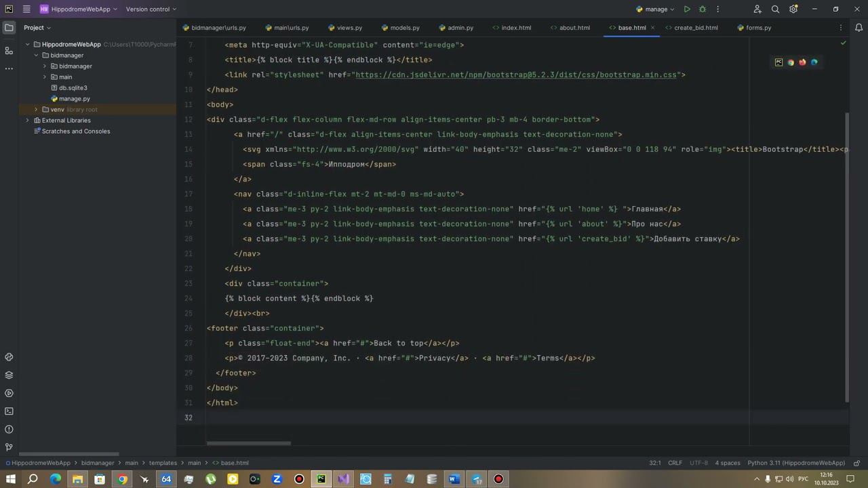Expand the main folder arrow
Screen dimensions: 868x488
point(45,77)
